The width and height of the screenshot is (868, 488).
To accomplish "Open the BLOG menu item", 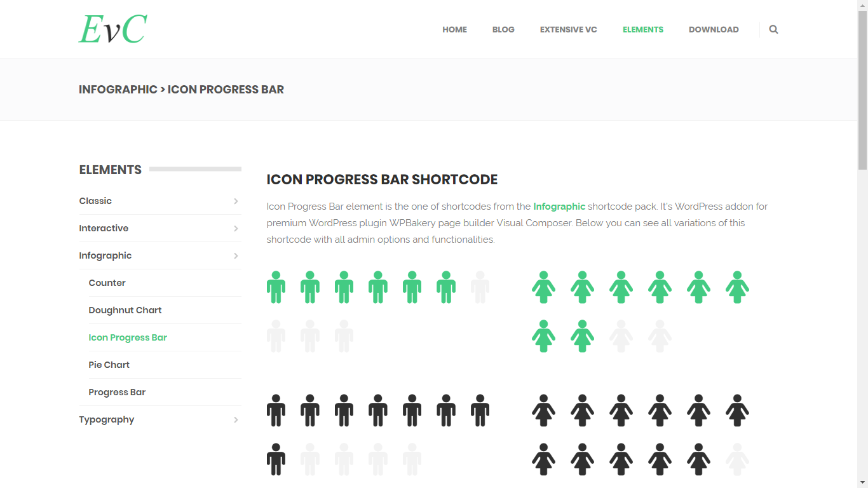I will (503, 29).
